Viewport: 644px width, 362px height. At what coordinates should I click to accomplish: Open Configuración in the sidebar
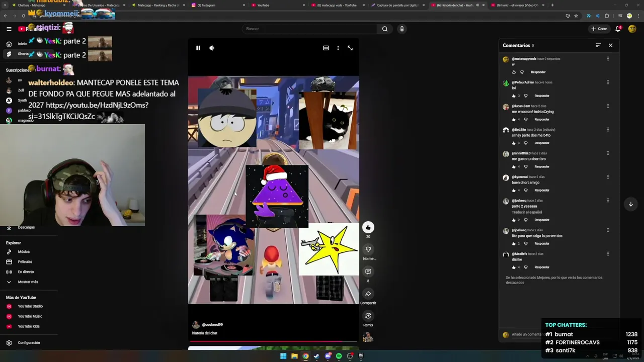pos(28,343)
